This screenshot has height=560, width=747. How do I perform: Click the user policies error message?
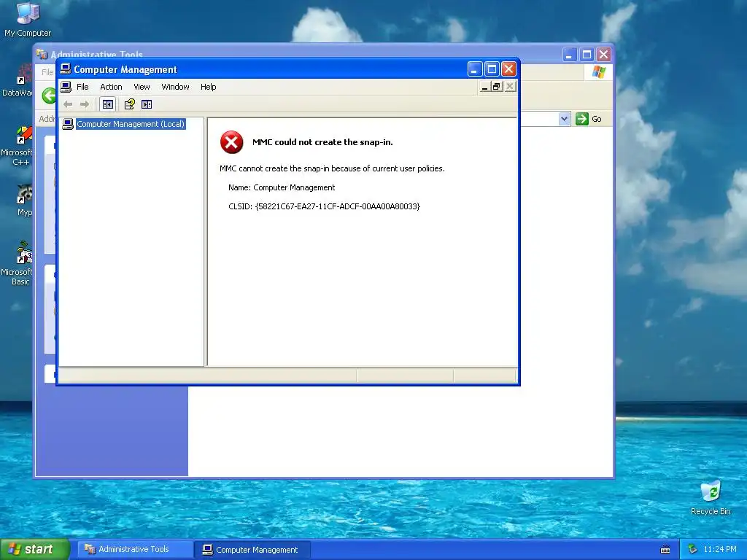332,168
